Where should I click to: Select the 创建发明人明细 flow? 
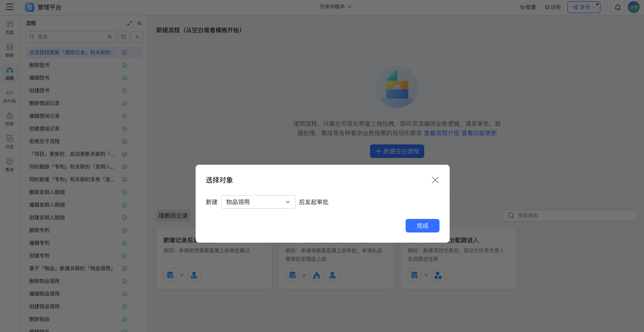point(84,218)
